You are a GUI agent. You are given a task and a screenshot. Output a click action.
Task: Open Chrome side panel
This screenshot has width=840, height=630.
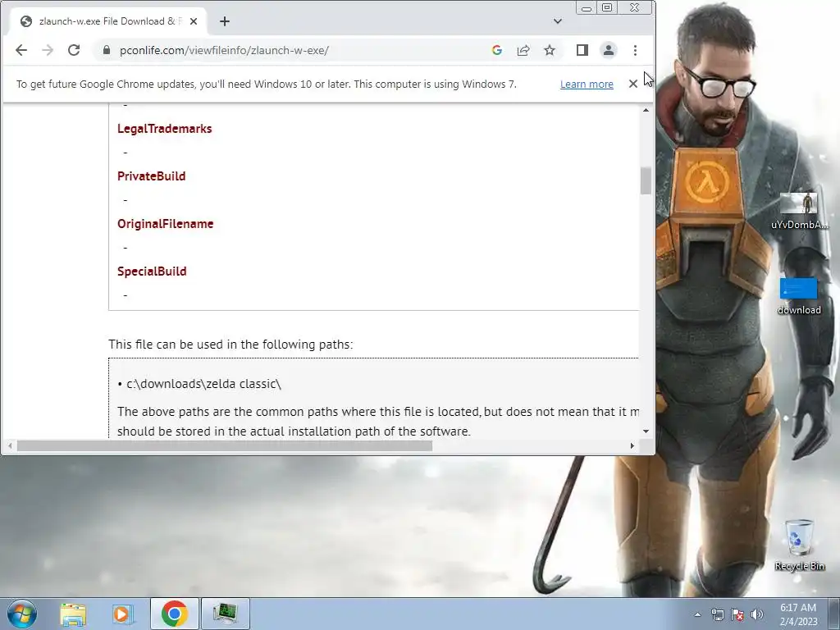tap(582, 50)
